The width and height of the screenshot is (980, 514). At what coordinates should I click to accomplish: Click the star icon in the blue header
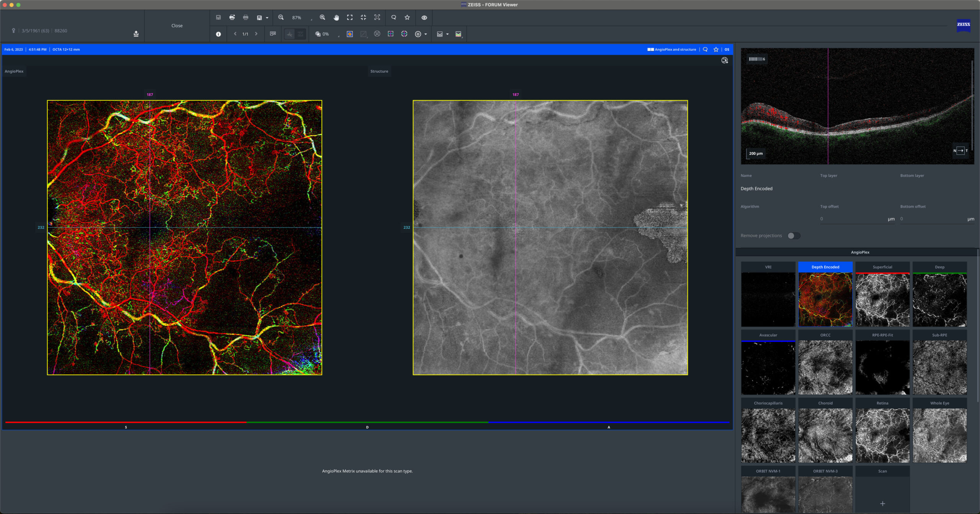point(716,49)
